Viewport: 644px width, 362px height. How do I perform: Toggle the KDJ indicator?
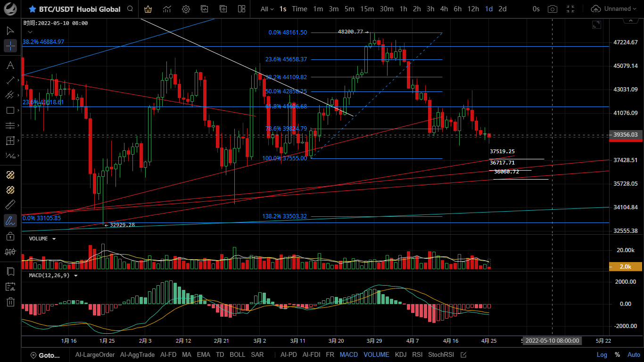[401, 355]
